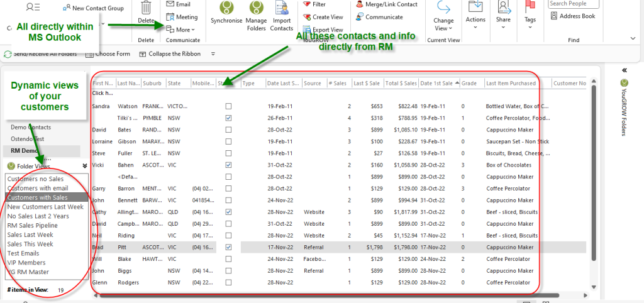Select the VIP Members folder view

26,263
